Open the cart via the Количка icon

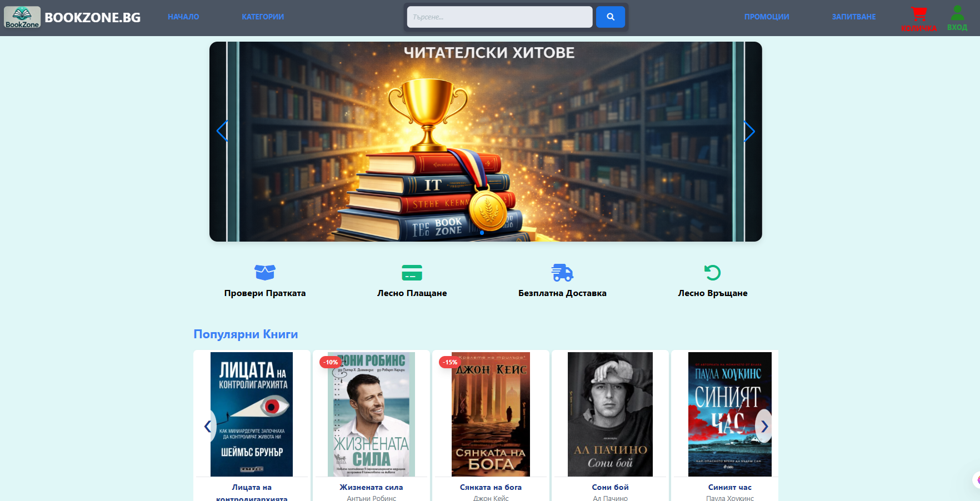(x=919, y=14)
